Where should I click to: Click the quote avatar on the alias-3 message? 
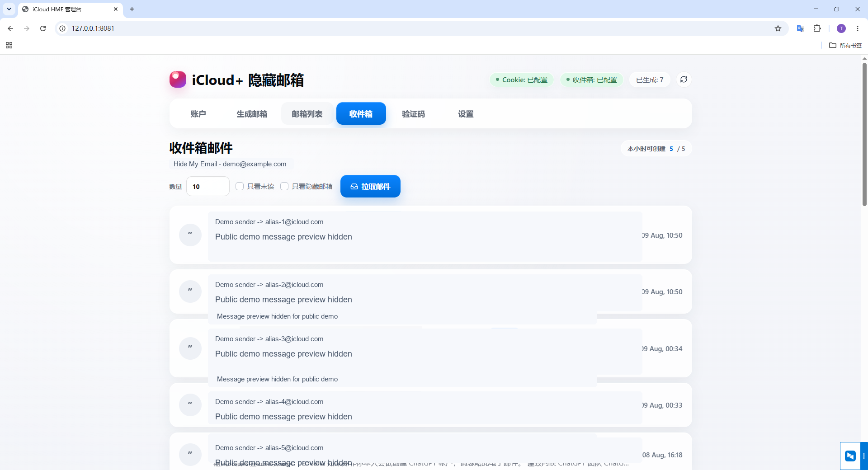[x=190, y=348]
